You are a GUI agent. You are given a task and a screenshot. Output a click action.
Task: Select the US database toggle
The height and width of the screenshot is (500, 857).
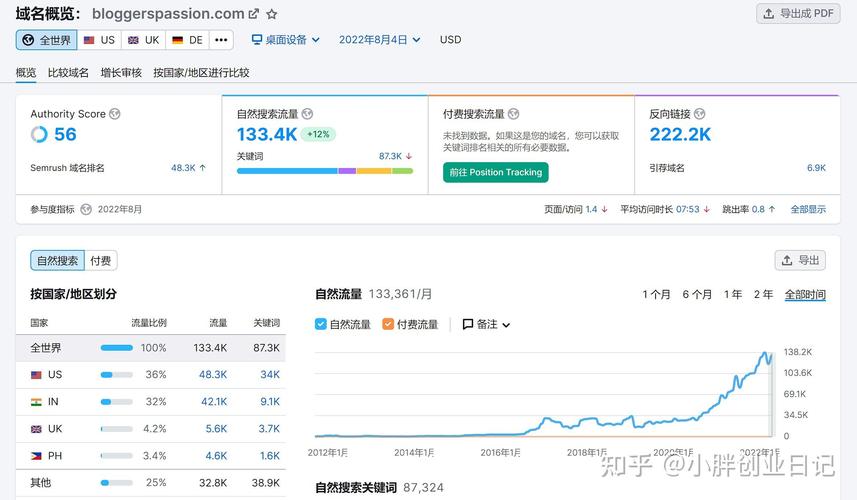point(99,40)
